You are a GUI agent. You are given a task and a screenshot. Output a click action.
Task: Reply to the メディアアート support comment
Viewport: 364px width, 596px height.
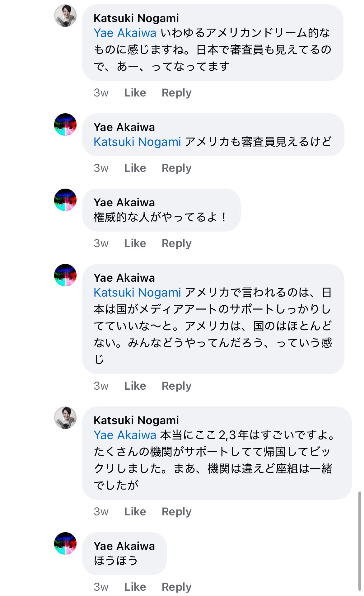(176, 386)
